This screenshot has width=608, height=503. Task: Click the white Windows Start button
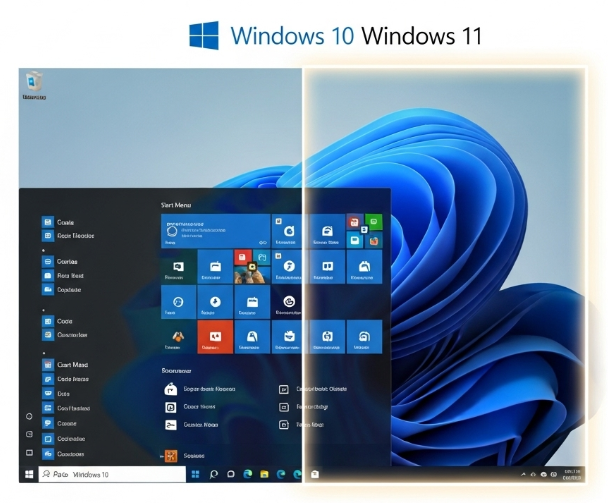click(29, 474)
